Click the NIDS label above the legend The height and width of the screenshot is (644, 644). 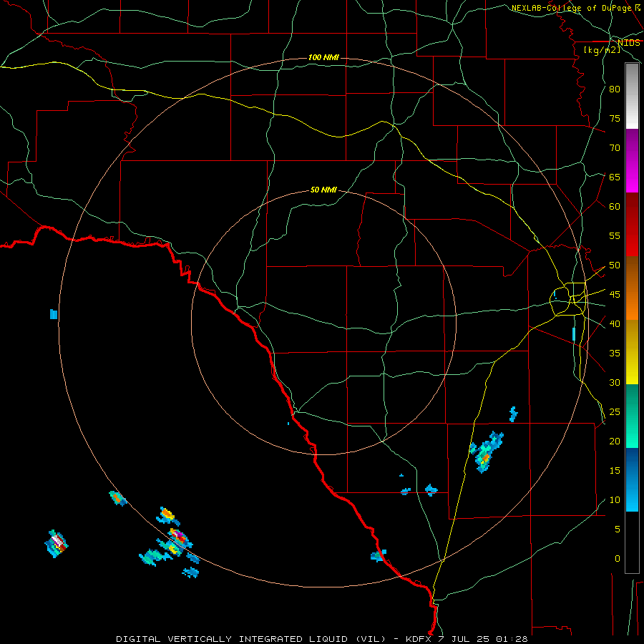pos(629,43)
